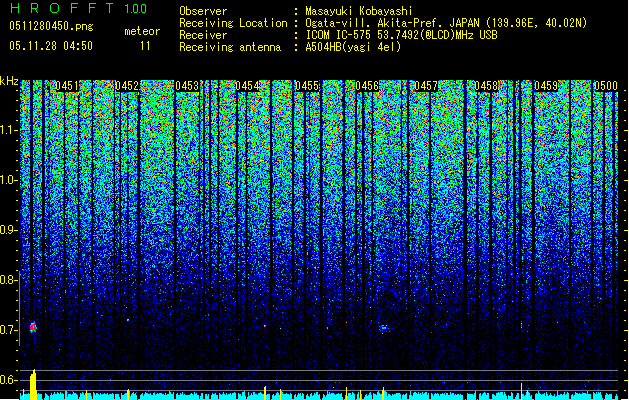Select the Ogata-vill. Akita-Pref. JAPAN location text
This screenshot has width=629, height=400.
coord(446,23)
